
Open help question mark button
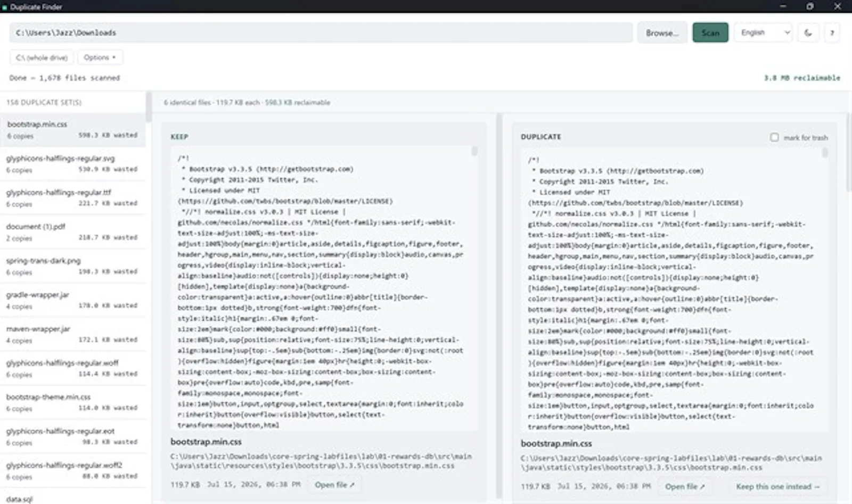point(832,33)
